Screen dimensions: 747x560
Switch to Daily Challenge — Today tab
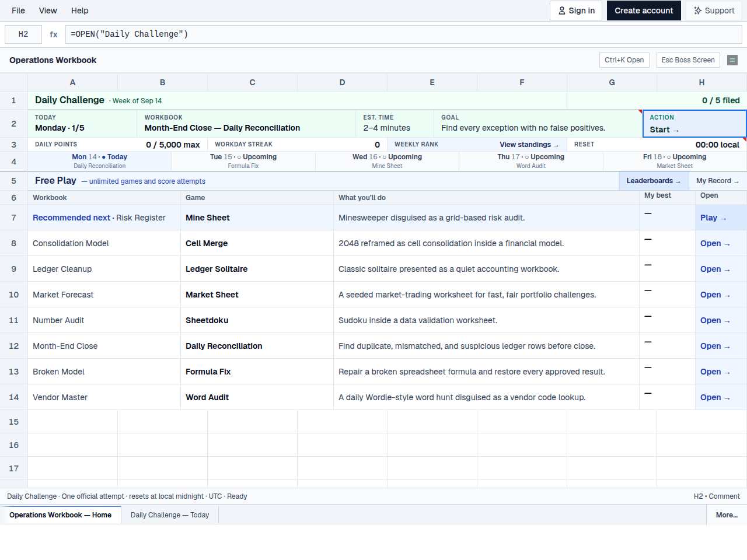click(x=170, y=515)
